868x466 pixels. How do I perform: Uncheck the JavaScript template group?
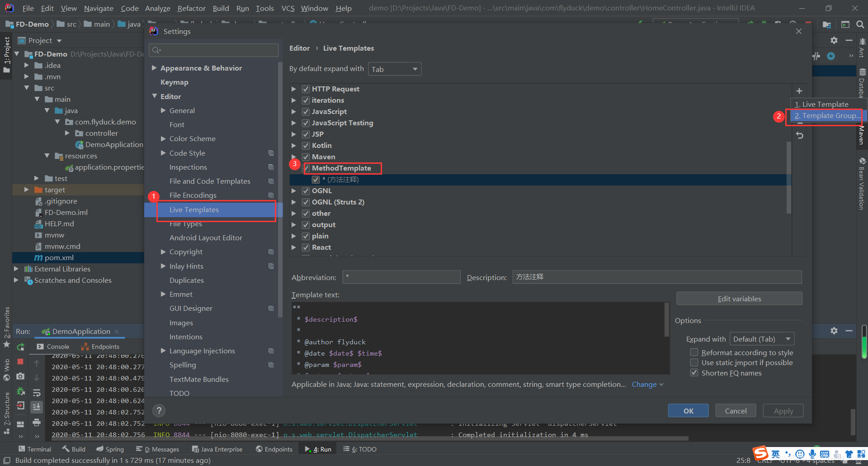[306, 112]
